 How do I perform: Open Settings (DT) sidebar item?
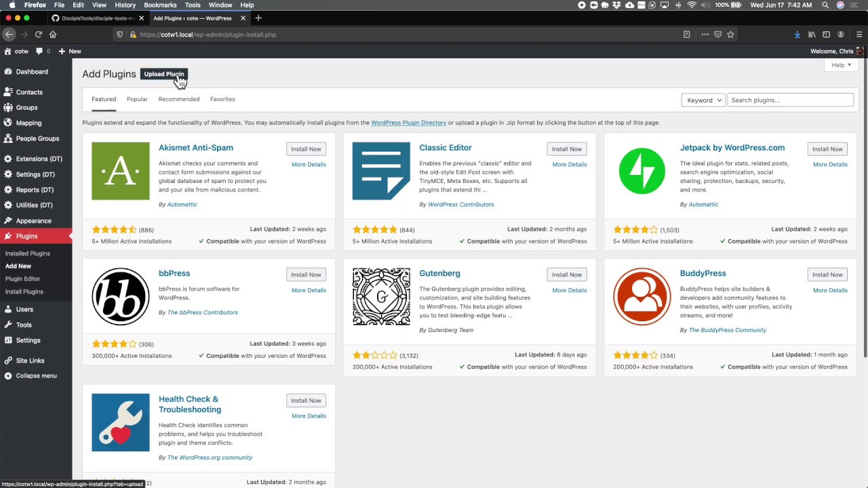coord(35,174)
